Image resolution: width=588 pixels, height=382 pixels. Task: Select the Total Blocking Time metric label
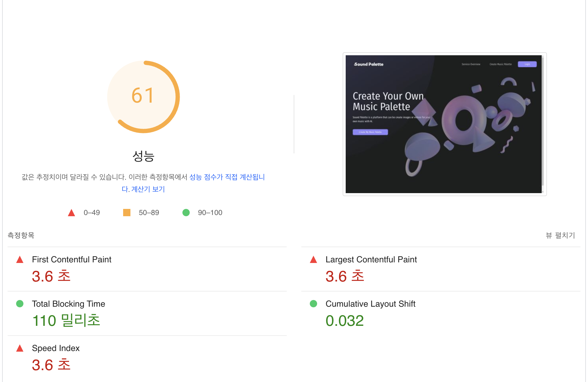pos(68,304)
